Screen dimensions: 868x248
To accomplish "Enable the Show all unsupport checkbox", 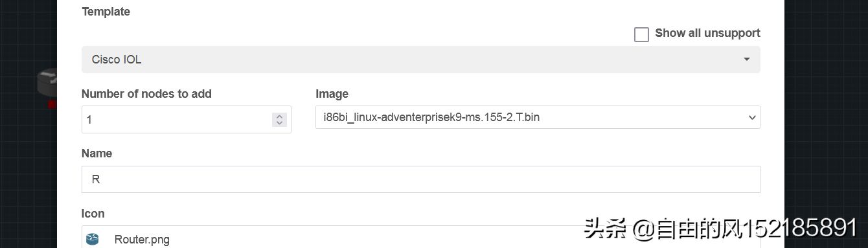I will [641, 34].
